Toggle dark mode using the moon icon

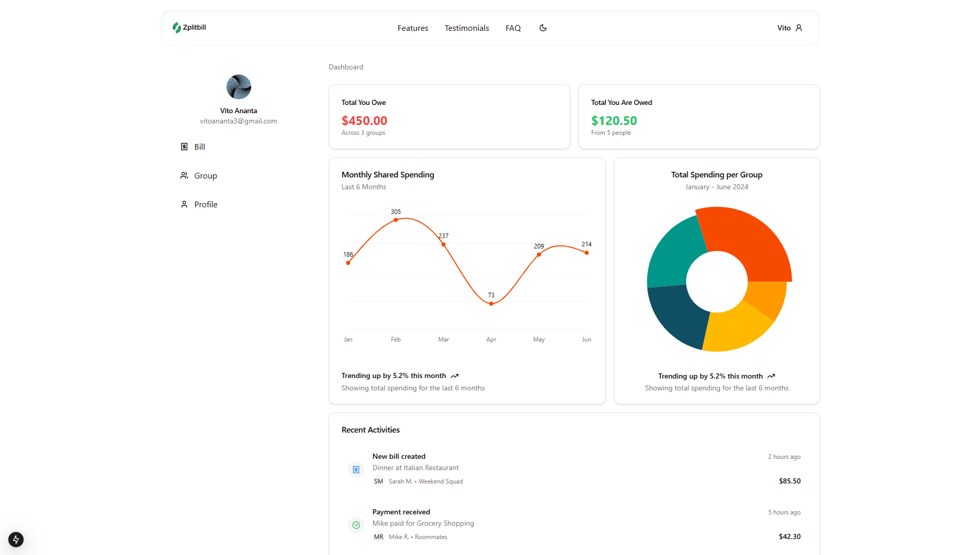point(542,28)
